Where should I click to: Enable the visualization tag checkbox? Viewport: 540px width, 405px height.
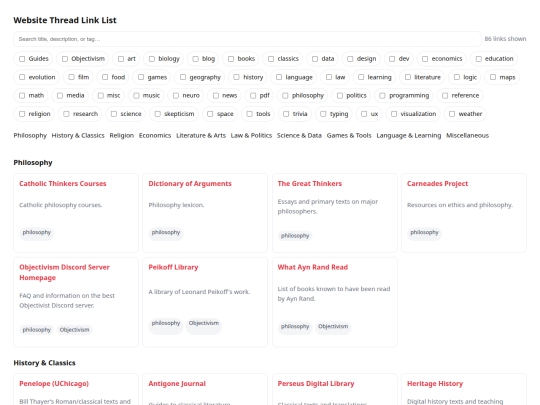click(x=394, y=114)
